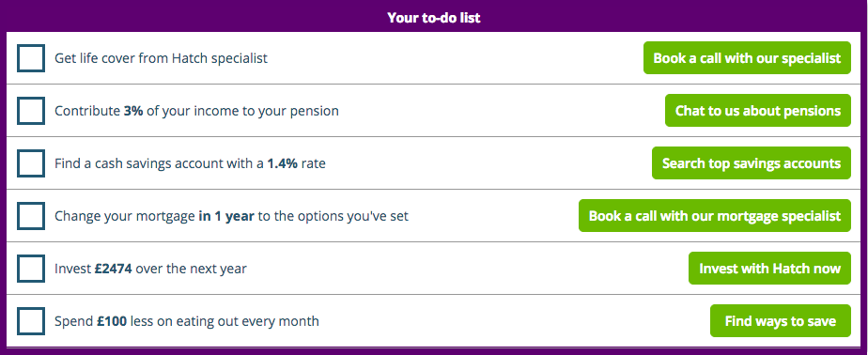Tick the life cover checkbox
The width and height of the screenshot is (868, 355).
click(x=30, y=58)
